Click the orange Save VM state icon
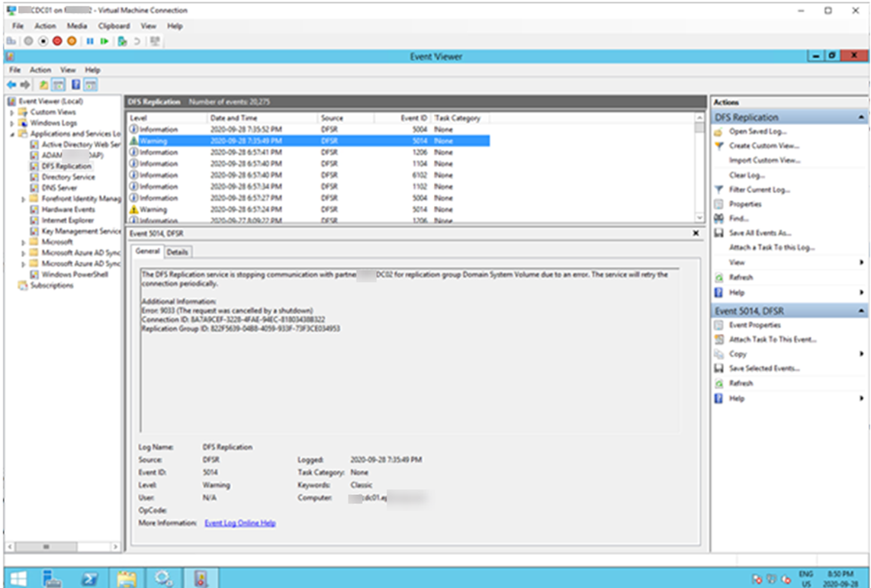This screenshot has width=871, height=588. click(72, 41)
